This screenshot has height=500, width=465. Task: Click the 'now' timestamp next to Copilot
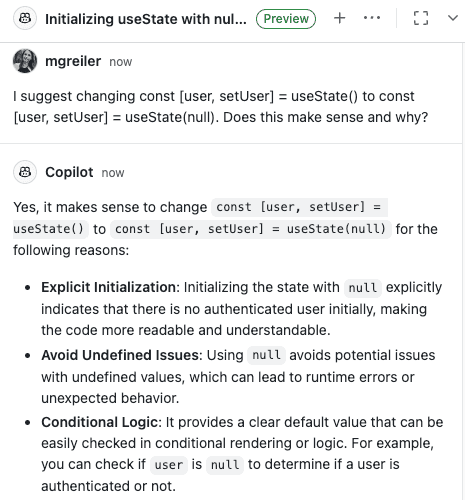pos(113,173)
